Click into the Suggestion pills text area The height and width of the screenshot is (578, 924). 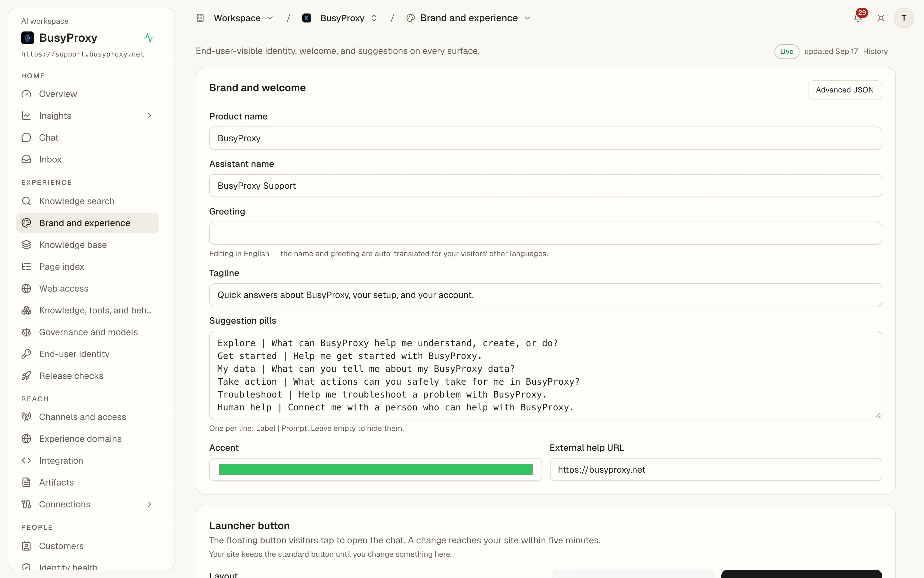pyautogui.click(x=545, y=375)
